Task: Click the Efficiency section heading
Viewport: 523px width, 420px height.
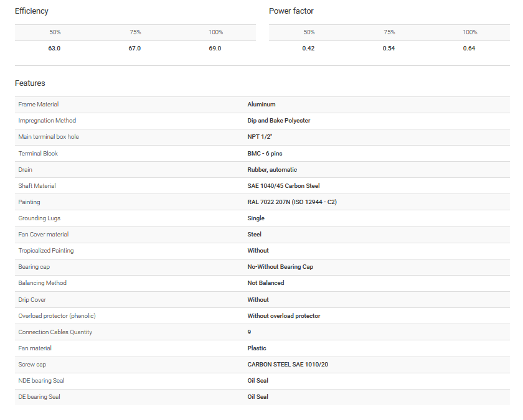Action: pos(31,11)
